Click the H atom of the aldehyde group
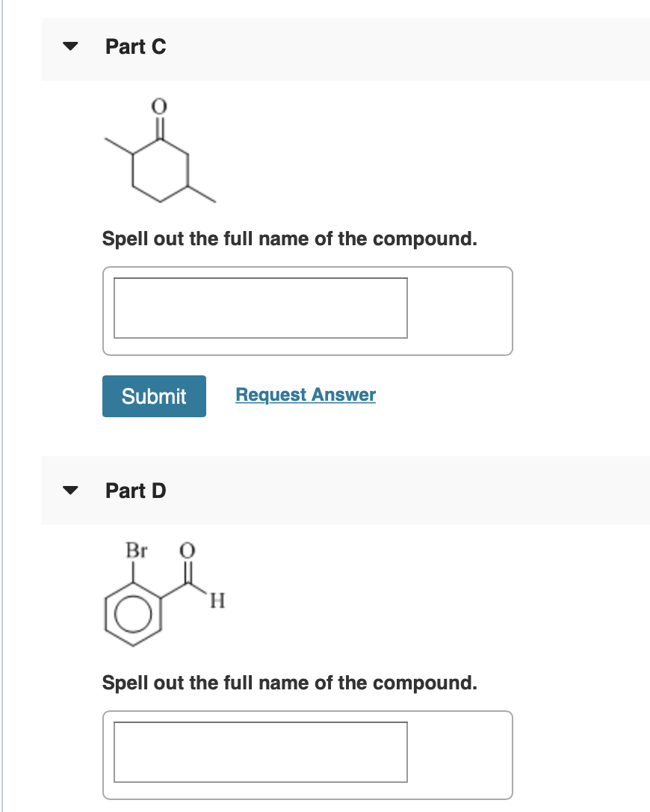The image size is (650, 812). [x=216, y=601]
